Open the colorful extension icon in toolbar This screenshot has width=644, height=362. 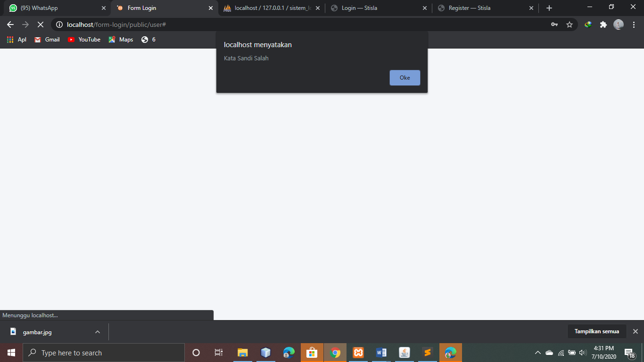(x=588, y=25)
